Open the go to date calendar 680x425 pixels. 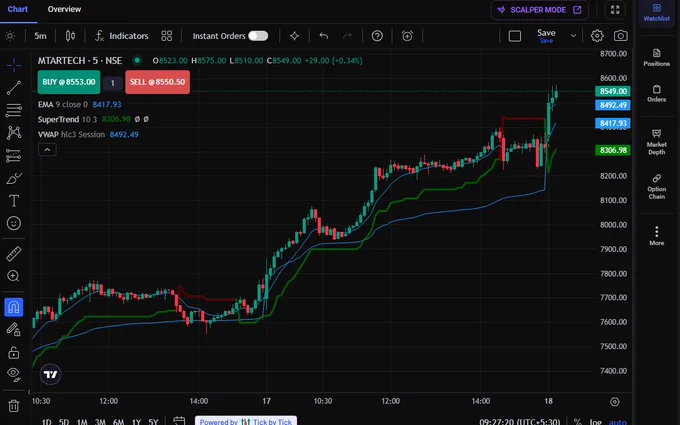179,421
